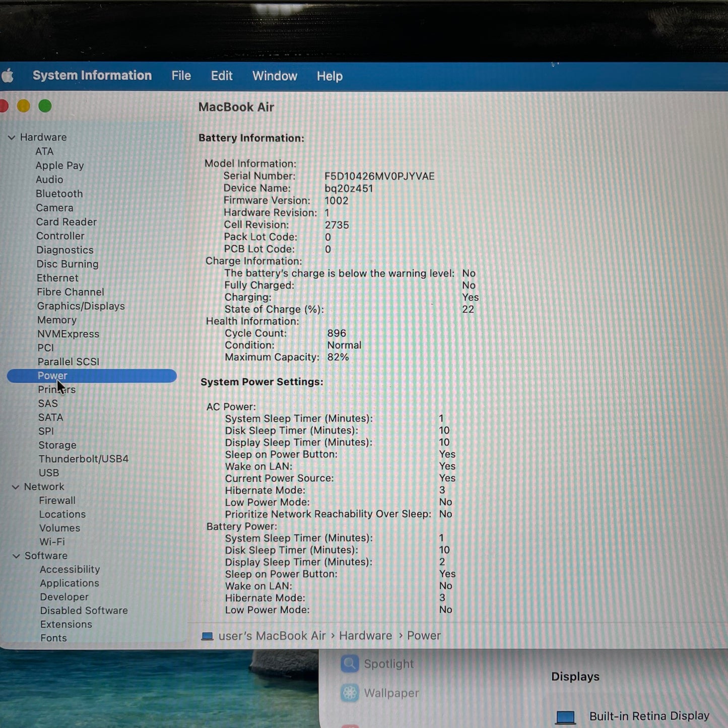Collapse the Network section chevron
Viewport: 728px width, 728px height.
pos(16,487)
